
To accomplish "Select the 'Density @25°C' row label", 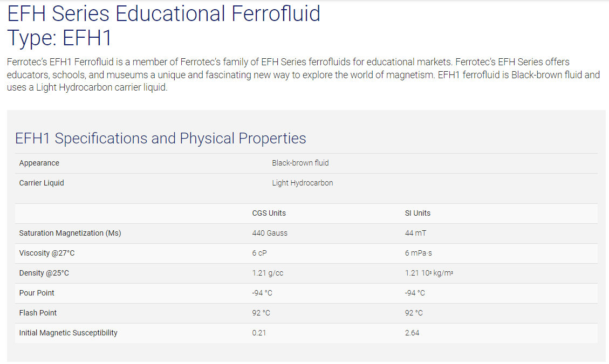I will [44, 273].
